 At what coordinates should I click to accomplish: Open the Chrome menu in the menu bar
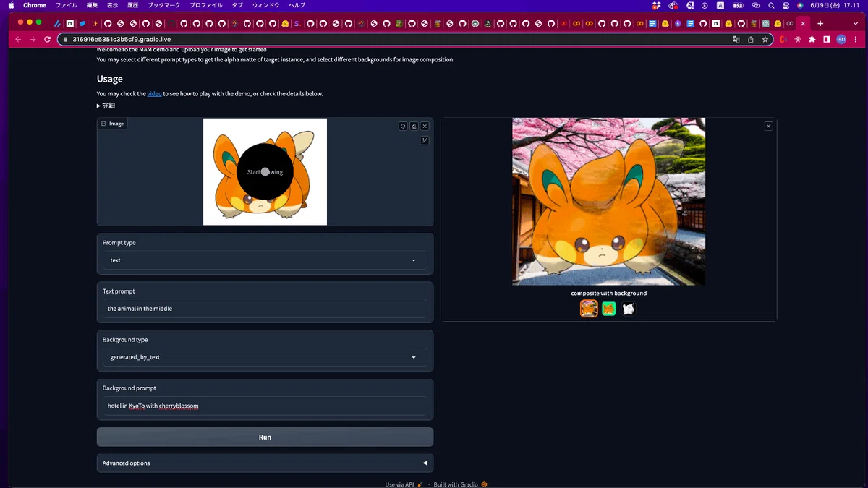[x=35, y=5]
